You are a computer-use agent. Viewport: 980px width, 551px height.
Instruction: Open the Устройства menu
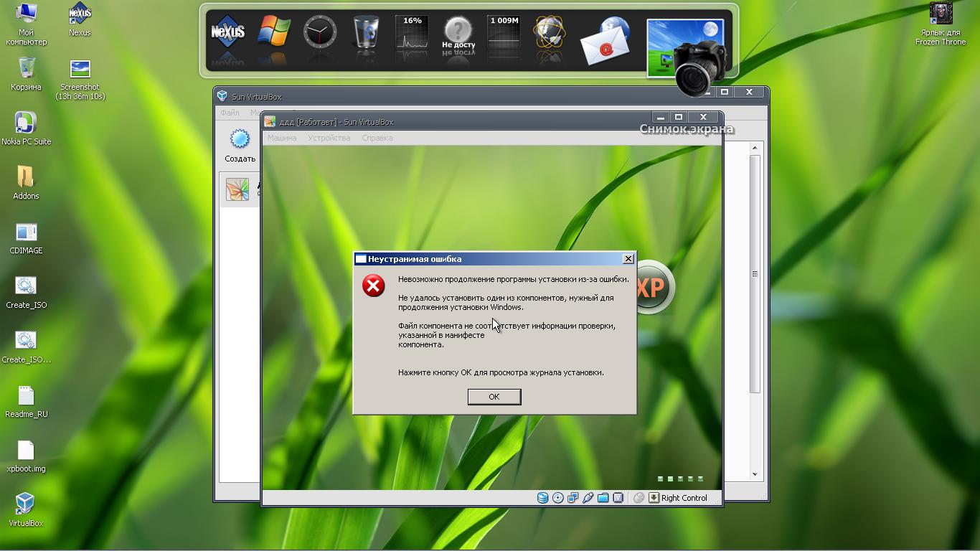pyautogui.click(x=329, y=138)
